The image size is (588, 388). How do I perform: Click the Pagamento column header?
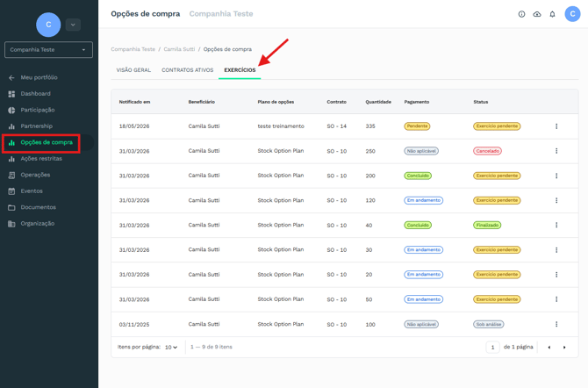point(417,102)
